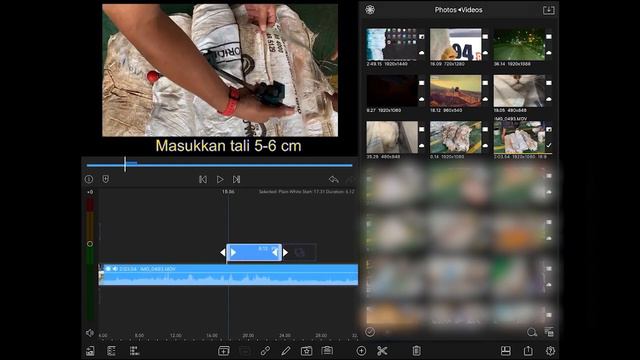Tap cloud download icon on 18.12 clip
The width and height of the screenshot is (640, 360).
(485, 99)
